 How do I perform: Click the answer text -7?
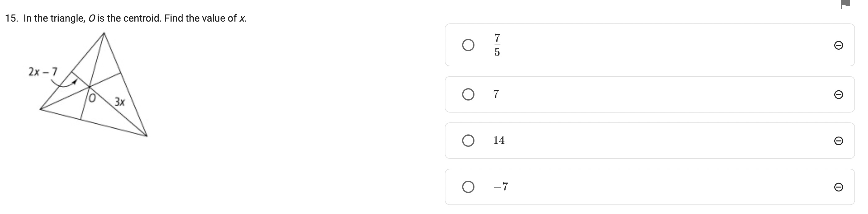(501, 187)
